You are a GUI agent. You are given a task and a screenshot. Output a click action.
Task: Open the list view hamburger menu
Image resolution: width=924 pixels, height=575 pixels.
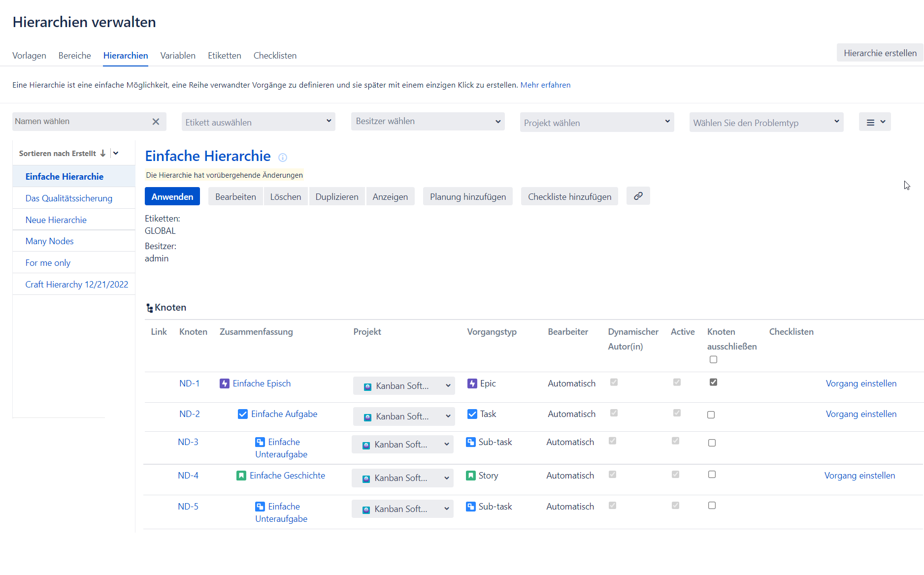[875, 122]
